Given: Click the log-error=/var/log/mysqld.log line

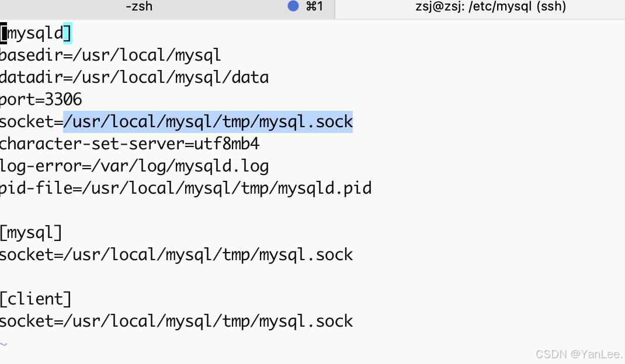Looking at the screenshot, I should coord(134,166).
